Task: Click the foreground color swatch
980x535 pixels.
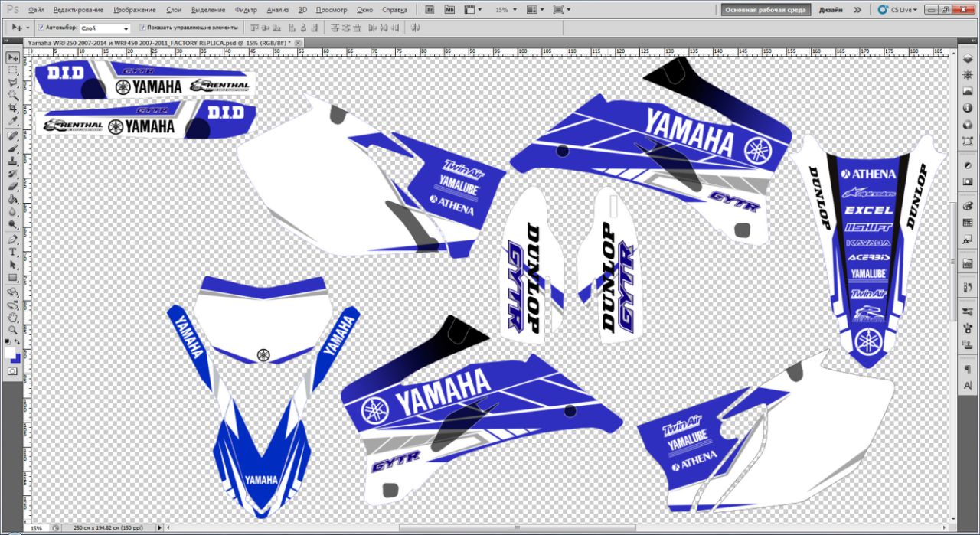Action: (x=10, y=353)
